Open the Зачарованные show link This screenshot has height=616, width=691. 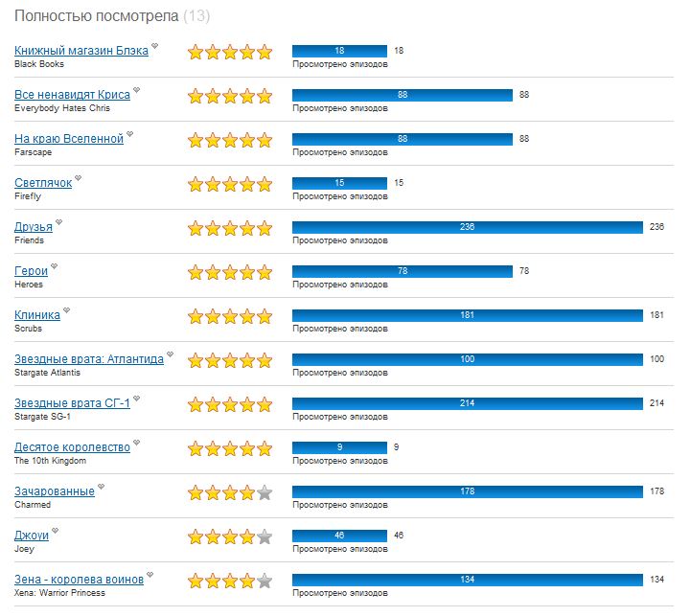pos(55,491)
